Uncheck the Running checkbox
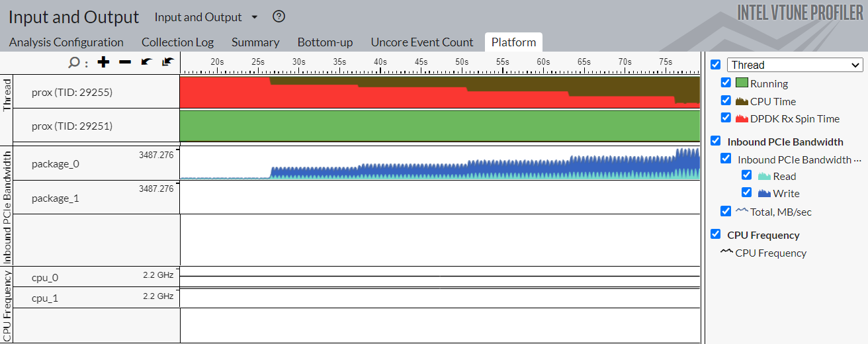The height and width of the screenshot is (344, 868). (726, 83)
